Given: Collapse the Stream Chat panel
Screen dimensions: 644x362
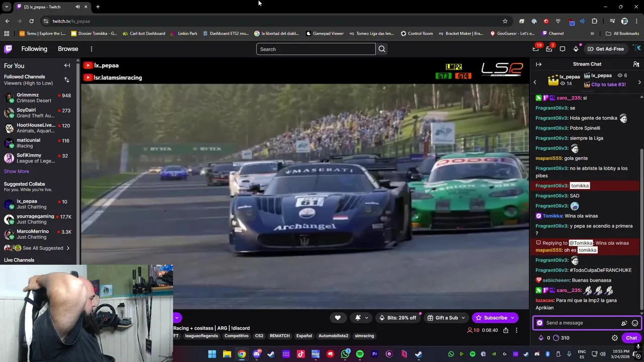Looking at the screenshot, I should click(538, 64).
